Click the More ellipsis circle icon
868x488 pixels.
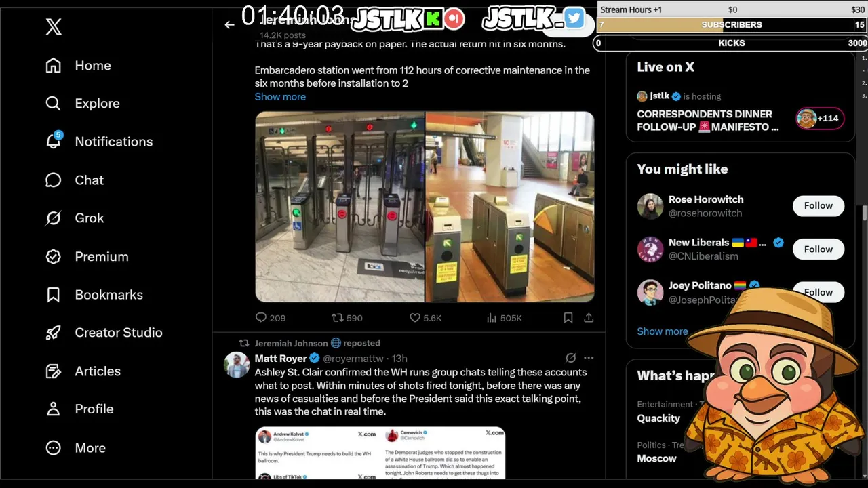(54, 447)
